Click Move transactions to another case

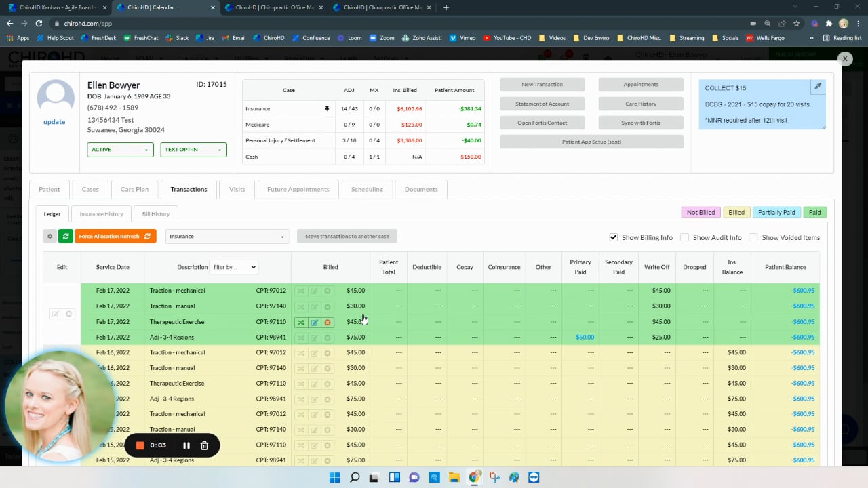(347, 236)
